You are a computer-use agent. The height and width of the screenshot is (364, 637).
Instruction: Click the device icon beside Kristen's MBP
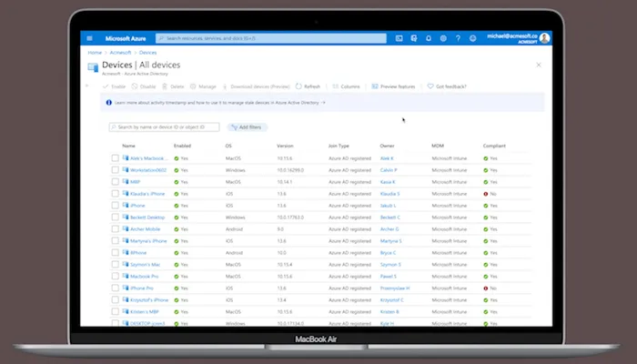point(126,311)
